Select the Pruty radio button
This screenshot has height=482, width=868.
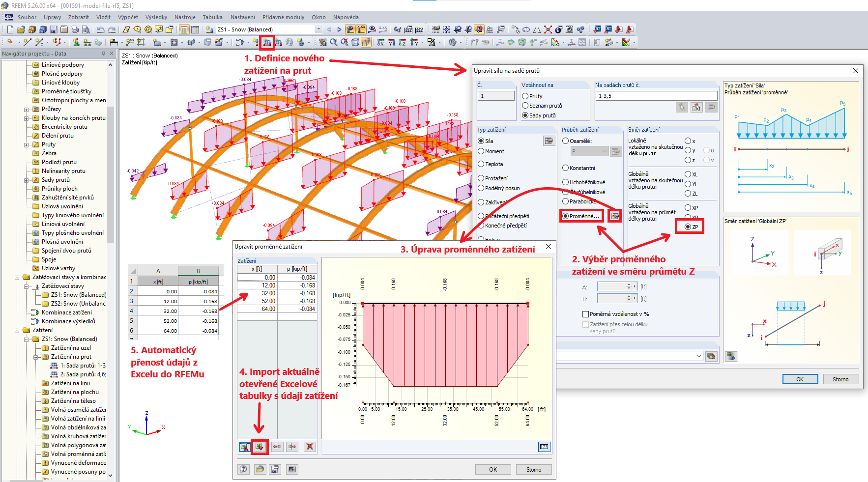point(525,96)
